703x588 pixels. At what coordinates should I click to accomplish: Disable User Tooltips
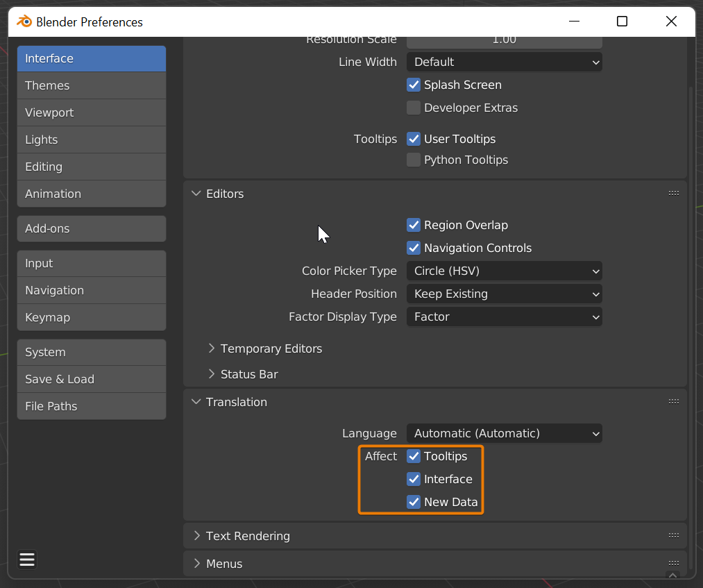[x=414, y=139]
